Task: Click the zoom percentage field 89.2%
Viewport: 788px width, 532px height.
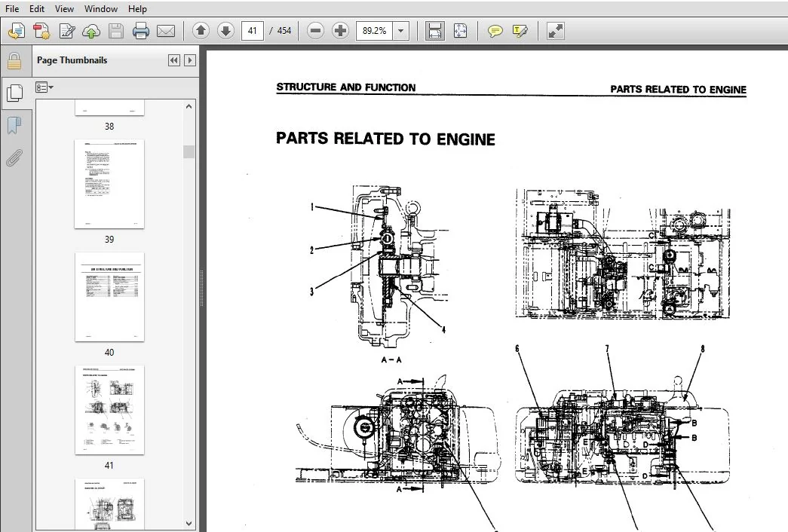Action: (375, 31)
